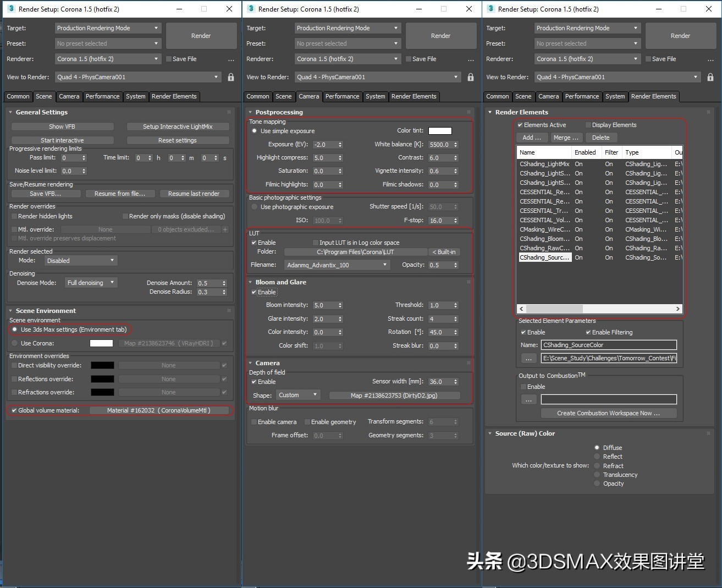This screenshot has height=588, width=722.
Task: Select the Use Corona environment radio button
Action: click(15, 343)
